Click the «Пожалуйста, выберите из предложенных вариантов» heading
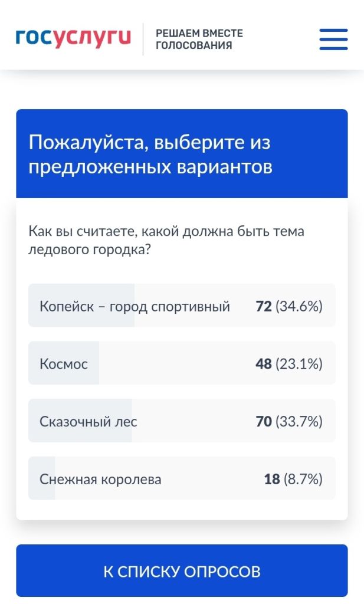This screenshot has width=364, height=604. click(x=150, y=155)
